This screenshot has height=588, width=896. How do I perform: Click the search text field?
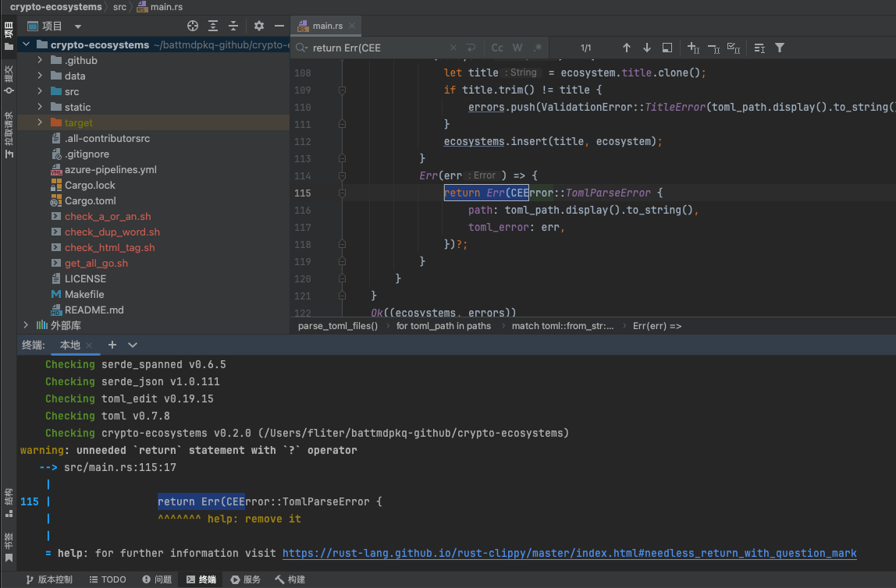point(379,48)
